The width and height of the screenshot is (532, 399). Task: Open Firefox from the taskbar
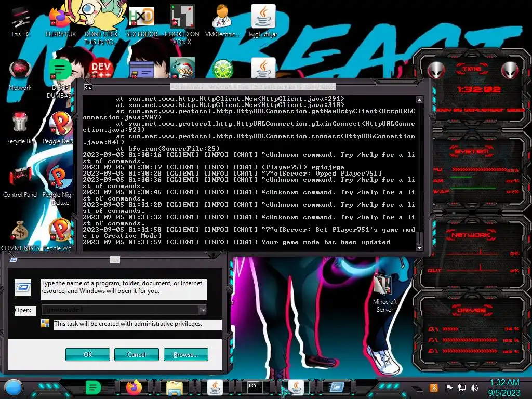(134, 388)
